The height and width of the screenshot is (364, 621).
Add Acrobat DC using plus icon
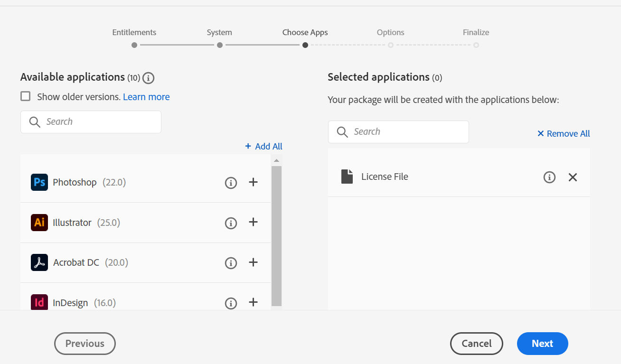click(254, 262)
